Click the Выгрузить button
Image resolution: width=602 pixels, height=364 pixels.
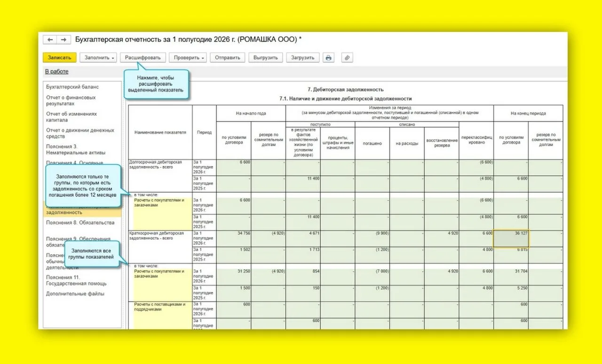click(x=266, y=58)
